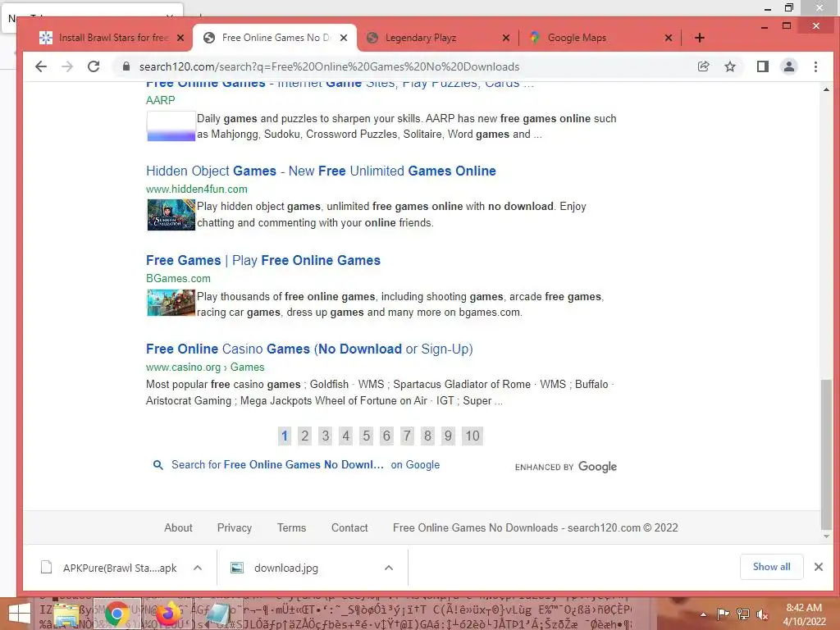Launch Firefox from the taskbar
This screenshot has height=630, width=840.
point(167,614)
